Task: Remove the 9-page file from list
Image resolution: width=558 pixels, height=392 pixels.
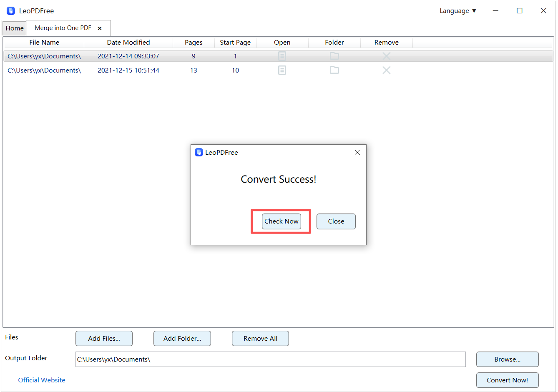Action: pos(387,56)
